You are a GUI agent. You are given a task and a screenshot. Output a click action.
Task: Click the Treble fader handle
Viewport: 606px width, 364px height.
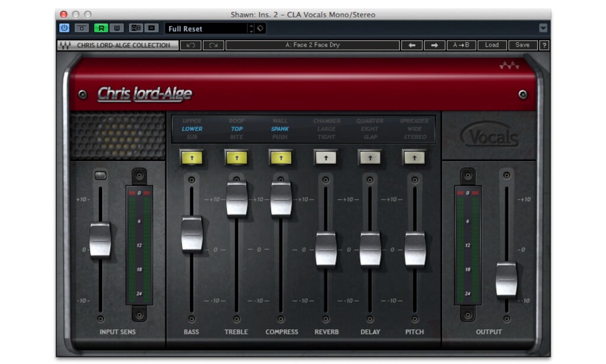click(x=237, y=199)
